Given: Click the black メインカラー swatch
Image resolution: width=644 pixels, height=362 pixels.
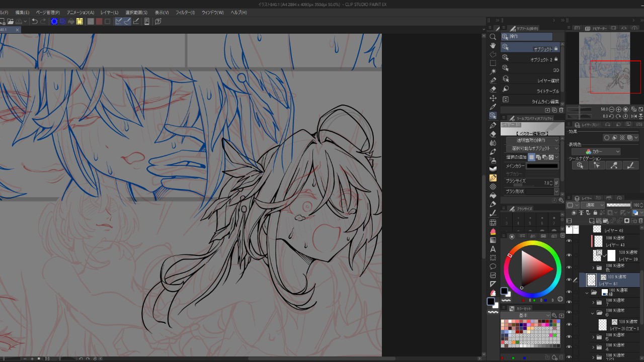Looking at the screenshot, I should [x=542, y=166].
